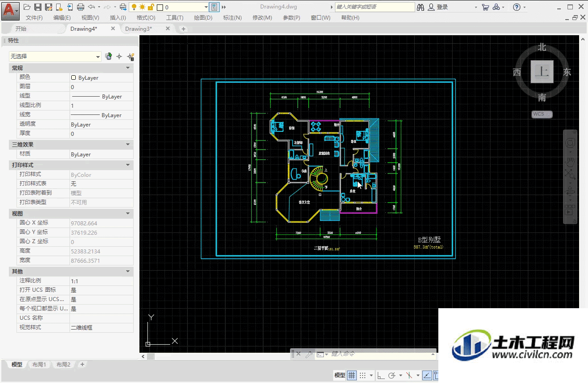This screenshot has width=588, height=383.
Task: Click the 线宽 ByLayer property value
Action: pos(102,115)
